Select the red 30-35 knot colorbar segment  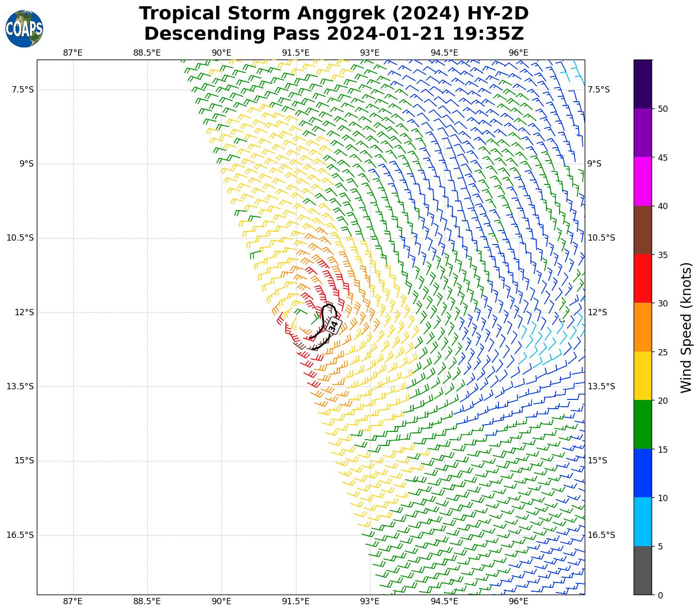[643, 279]
